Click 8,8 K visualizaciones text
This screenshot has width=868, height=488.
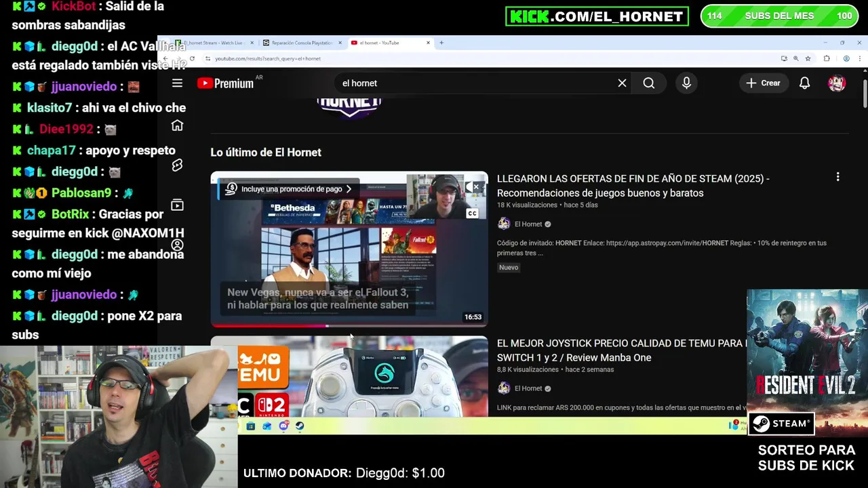tap(528, 369)
